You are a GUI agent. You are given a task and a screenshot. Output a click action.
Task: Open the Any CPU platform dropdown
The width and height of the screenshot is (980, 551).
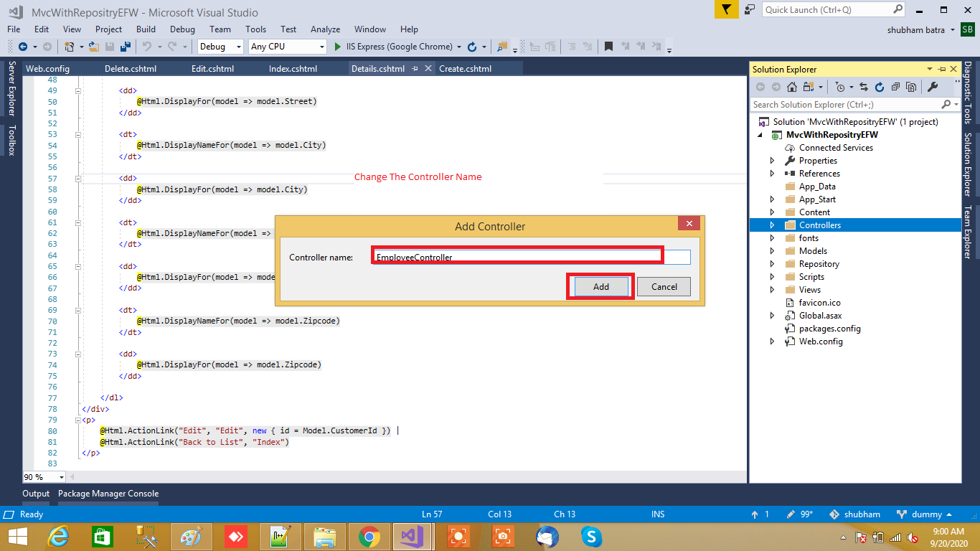click(321, 47)
